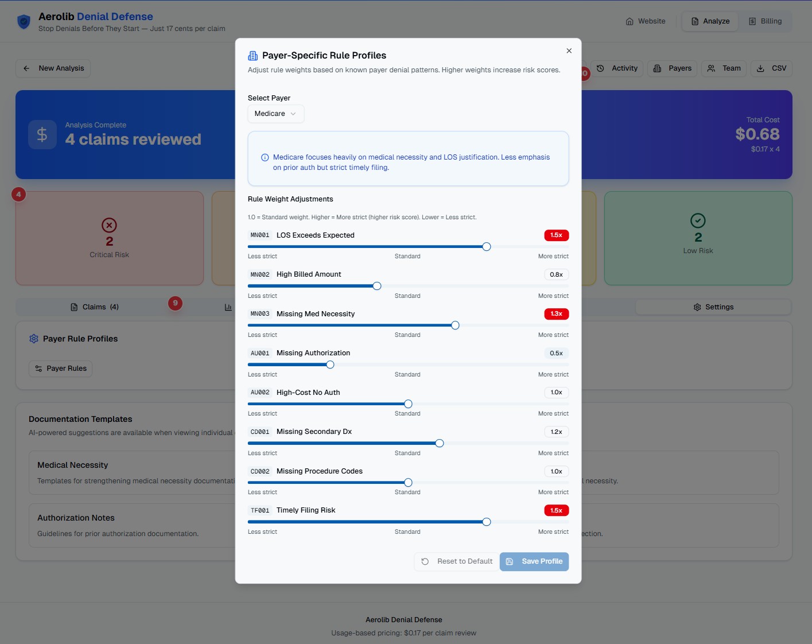Screen dimensions: 812x644
Task: Export results using the CSV icon
Action: [771, 68]
